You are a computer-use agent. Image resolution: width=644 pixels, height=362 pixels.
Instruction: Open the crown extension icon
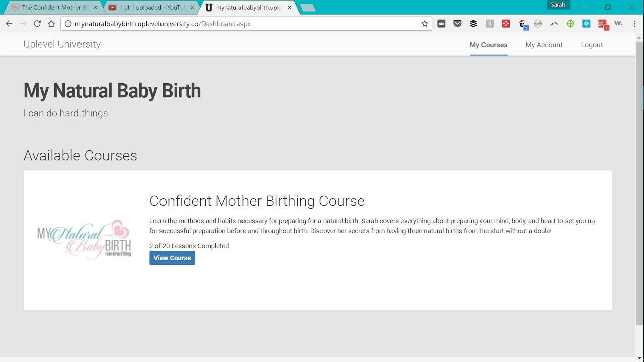click(x=441, y=24)
